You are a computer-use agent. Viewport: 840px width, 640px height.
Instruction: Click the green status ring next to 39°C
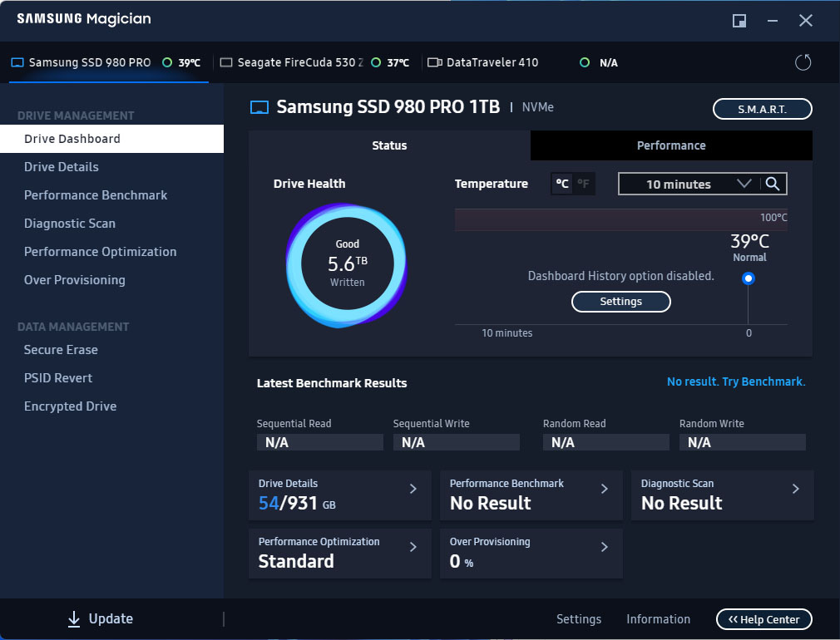167,62
